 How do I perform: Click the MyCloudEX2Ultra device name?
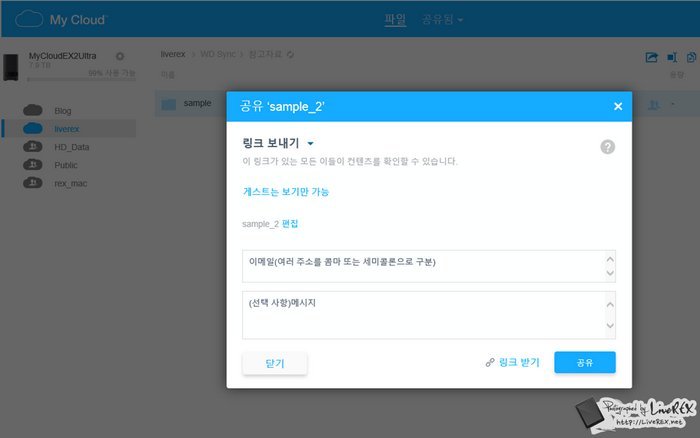coord(62,56)
